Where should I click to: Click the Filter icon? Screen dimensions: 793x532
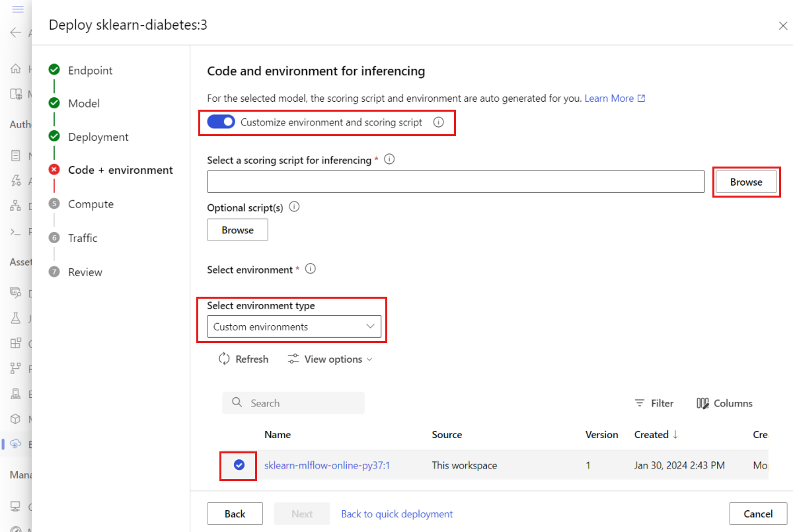(640, 403)
